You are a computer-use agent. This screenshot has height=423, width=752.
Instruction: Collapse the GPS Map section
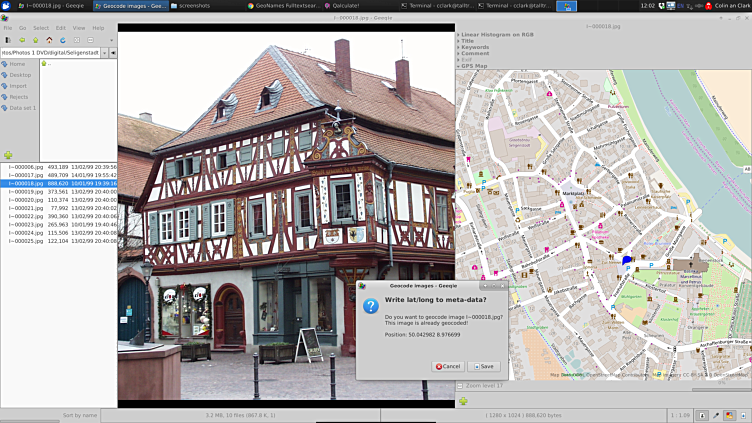pyautogui.click(x=474, y=66)
